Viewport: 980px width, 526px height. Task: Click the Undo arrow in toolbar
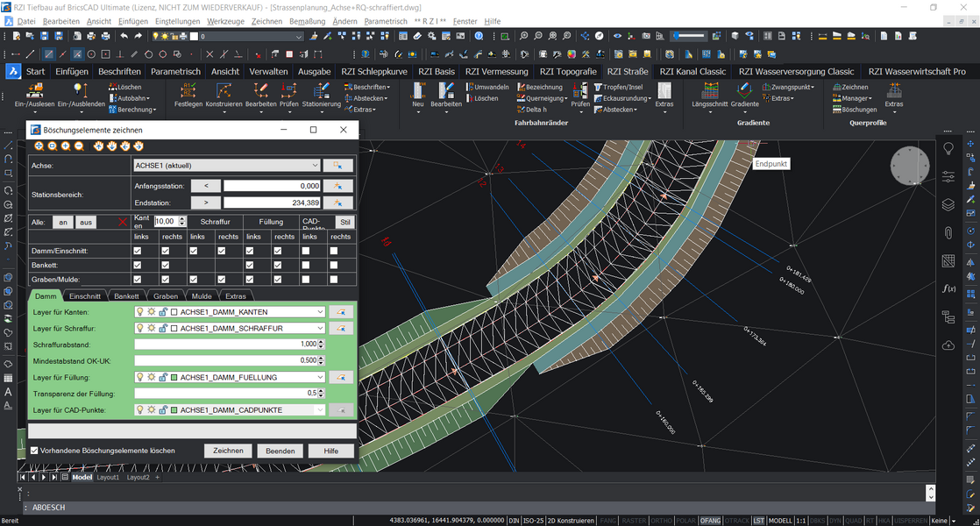coord(124,36)
